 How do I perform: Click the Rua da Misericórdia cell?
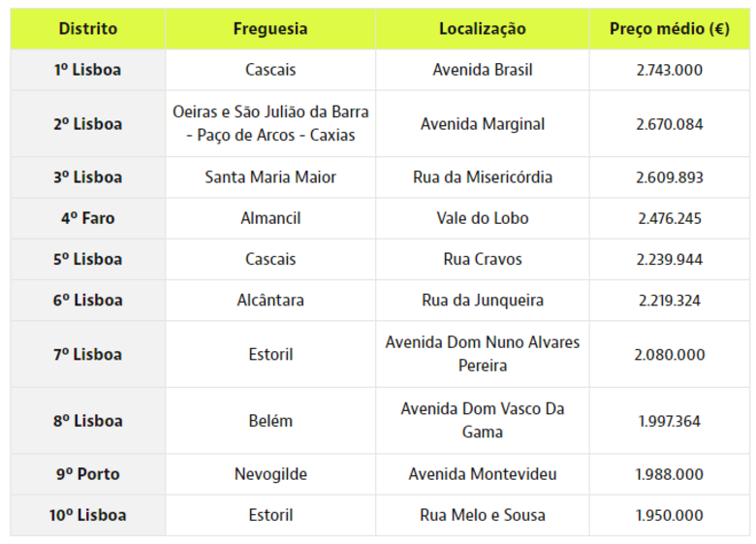point(482,177)
